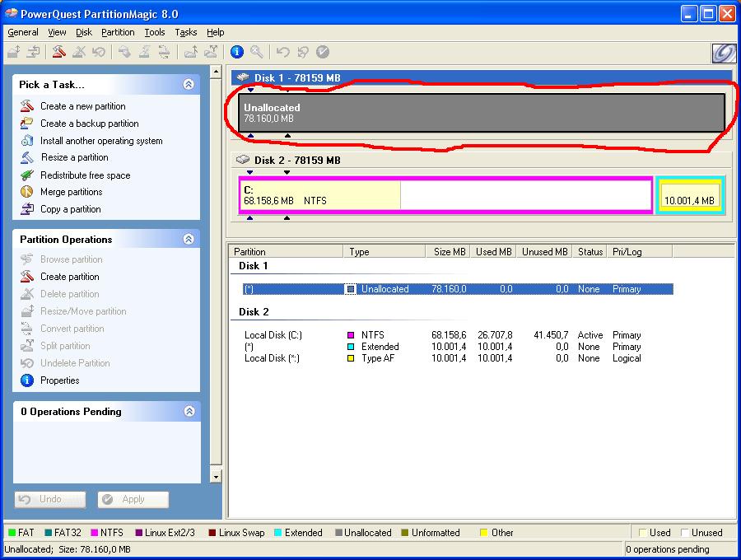Viewport: 741px width, 560px height.
Task: Choose Copy a partition task
Action: coord(71,209)
